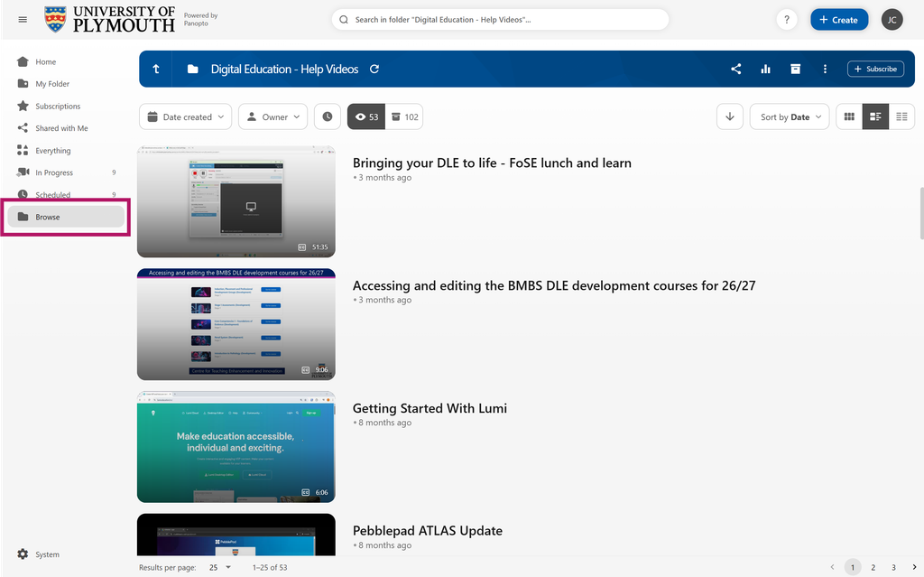Go to previous page arrow

click(x=832, y=567)
